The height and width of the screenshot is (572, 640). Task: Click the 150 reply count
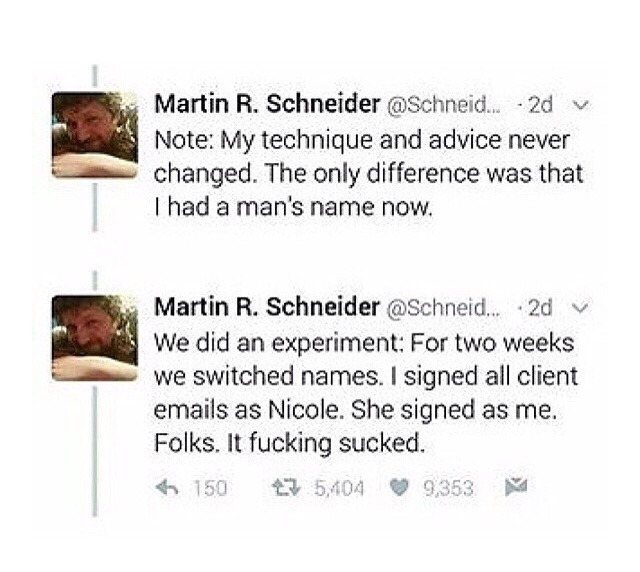pos(208,488)
